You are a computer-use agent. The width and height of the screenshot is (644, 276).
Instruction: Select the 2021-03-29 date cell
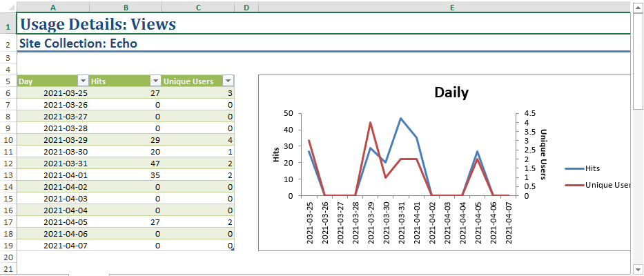(53, 140)
